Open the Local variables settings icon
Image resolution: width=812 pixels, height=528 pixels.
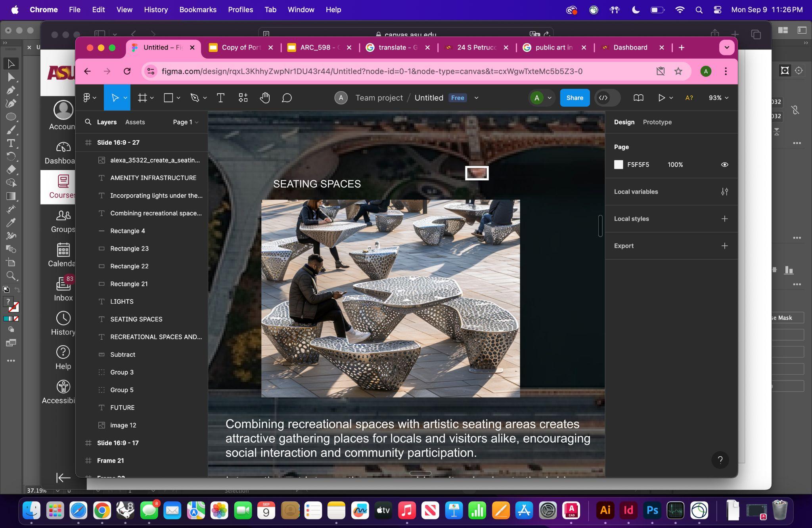724,192
